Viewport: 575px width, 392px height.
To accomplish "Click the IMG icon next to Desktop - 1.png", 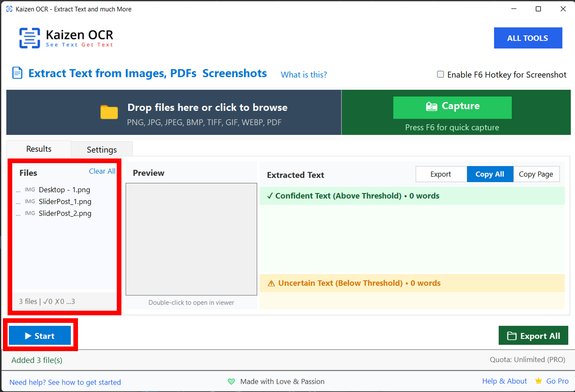I will [x=30, y=190].
